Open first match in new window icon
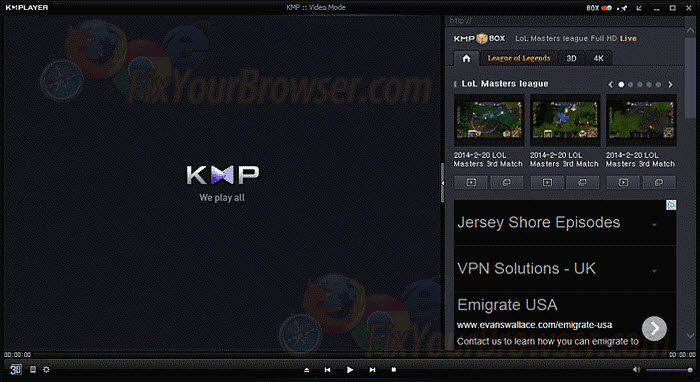 tap(506, 182)
